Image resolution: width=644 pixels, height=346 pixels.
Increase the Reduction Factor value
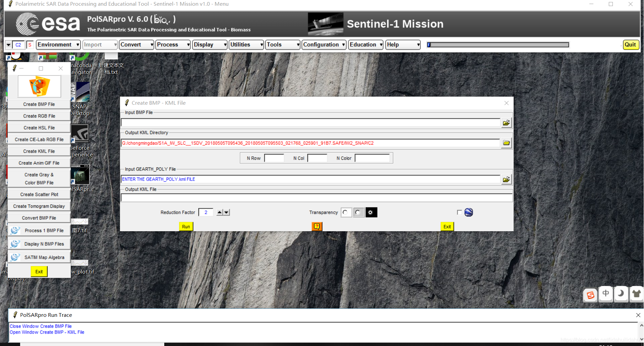(x=220, y=212)
